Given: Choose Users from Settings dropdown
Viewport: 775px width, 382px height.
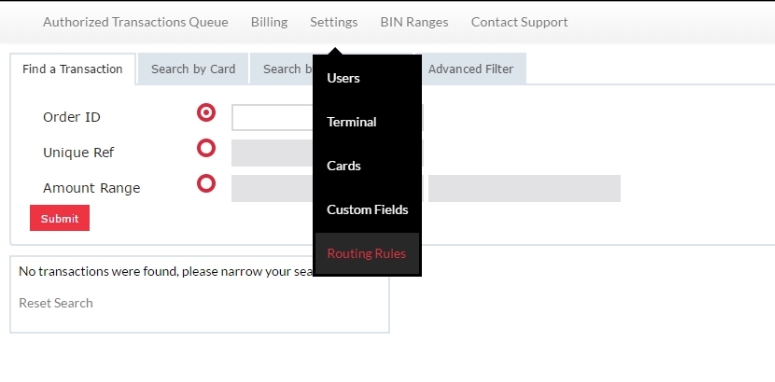Looking at the screenshot, I should (x=343, y=78).
